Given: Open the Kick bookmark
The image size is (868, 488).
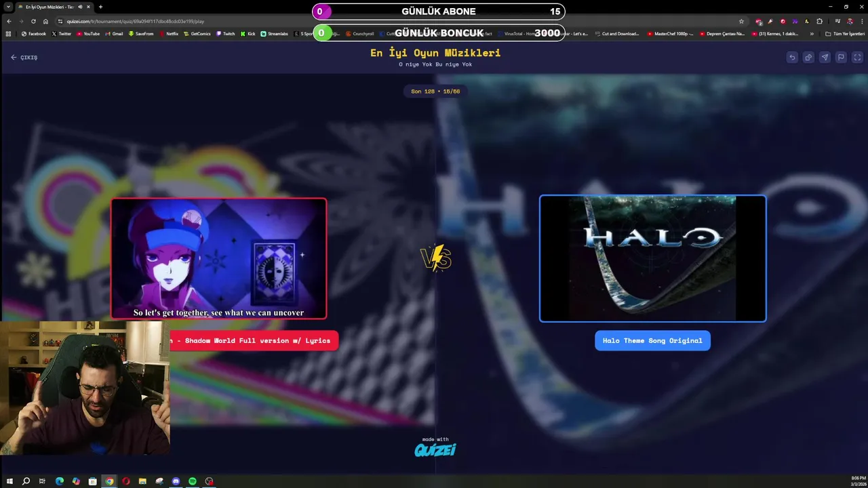Looking at the screenshot, I should 248,33.
